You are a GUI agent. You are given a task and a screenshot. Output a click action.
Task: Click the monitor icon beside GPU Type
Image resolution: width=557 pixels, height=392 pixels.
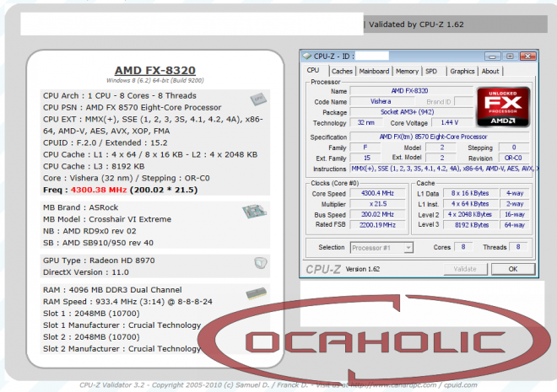coord(261,263)
